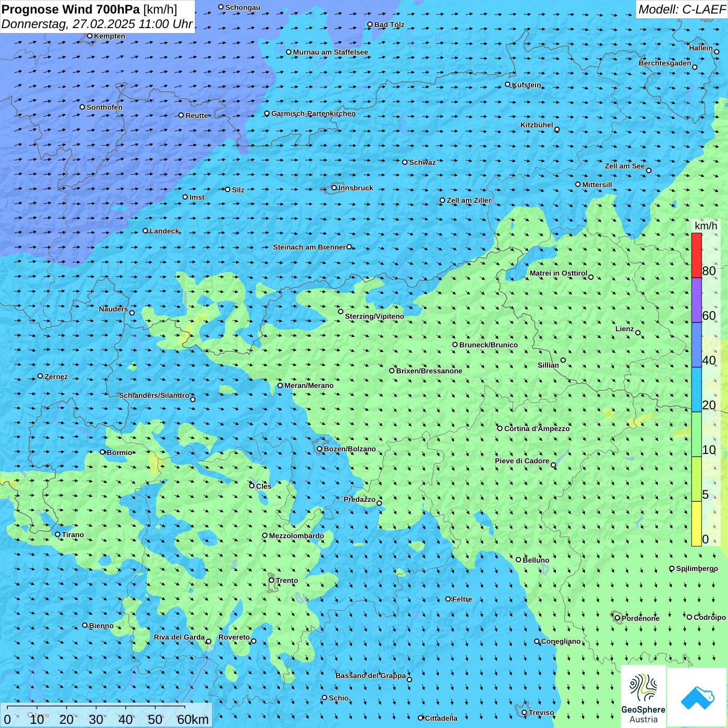
Task: Click the Cortina d'Ampezzo marker
Action: coord(500,428)
